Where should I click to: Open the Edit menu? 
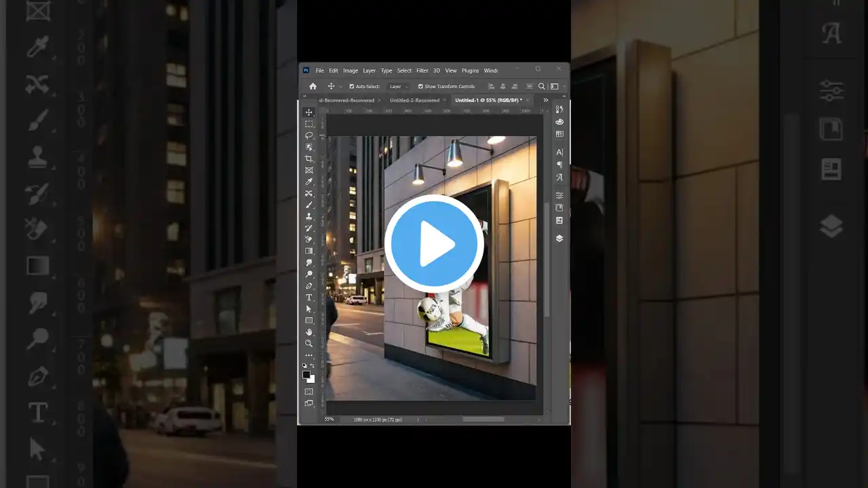point(334,70)
